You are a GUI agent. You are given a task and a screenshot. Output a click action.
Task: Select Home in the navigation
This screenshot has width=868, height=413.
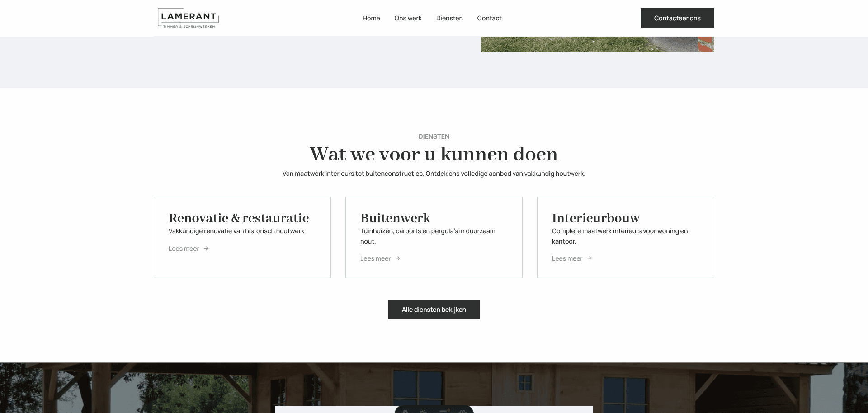[x=371, y=18]
